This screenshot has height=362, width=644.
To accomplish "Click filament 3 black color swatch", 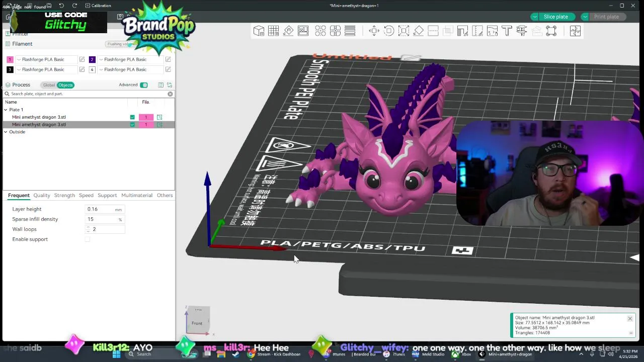I will click(x=10, y=69).
